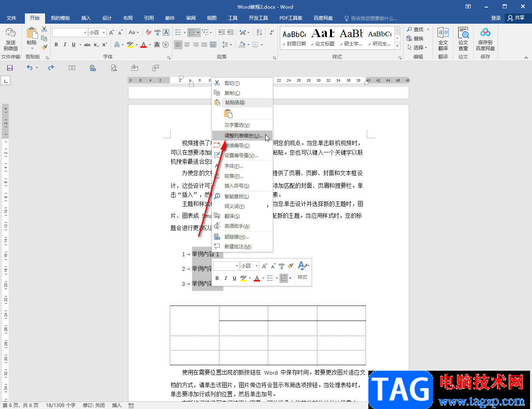Click the Sign In (登录) button
Screen dimensions: 532x409
(x=496, y=18)
